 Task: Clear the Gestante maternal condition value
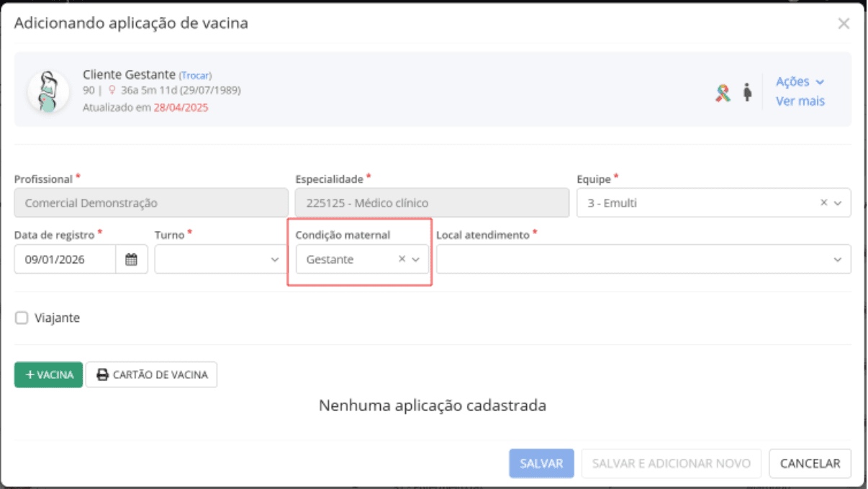pyautogui.click(x=402, y=259)
